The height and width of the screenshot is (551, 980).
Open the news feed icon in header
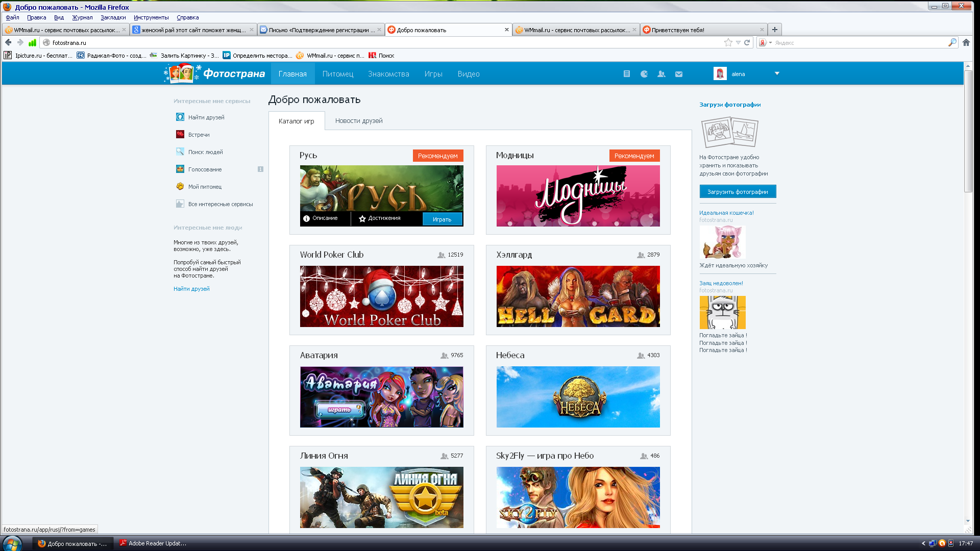pos(627,74)
